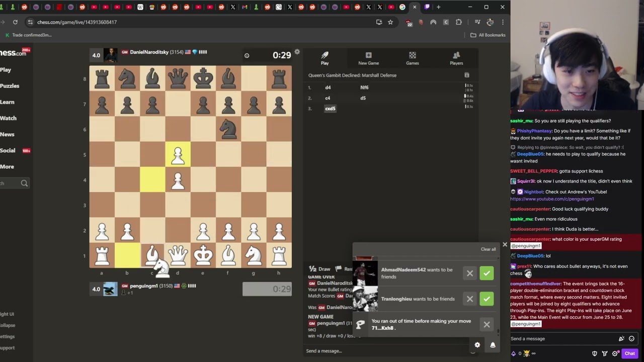Image resolution: width=644 pixels, height=362 pixels.
Task: Open Twitch moderator shield icon
Action: coord(595,353)
